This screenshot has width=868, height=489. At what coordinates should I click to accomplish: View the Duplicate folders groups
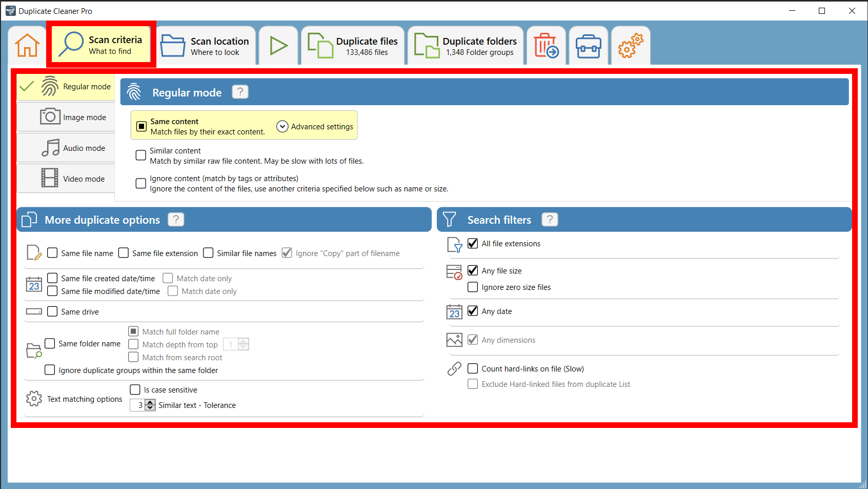click(x=465, y=45)
